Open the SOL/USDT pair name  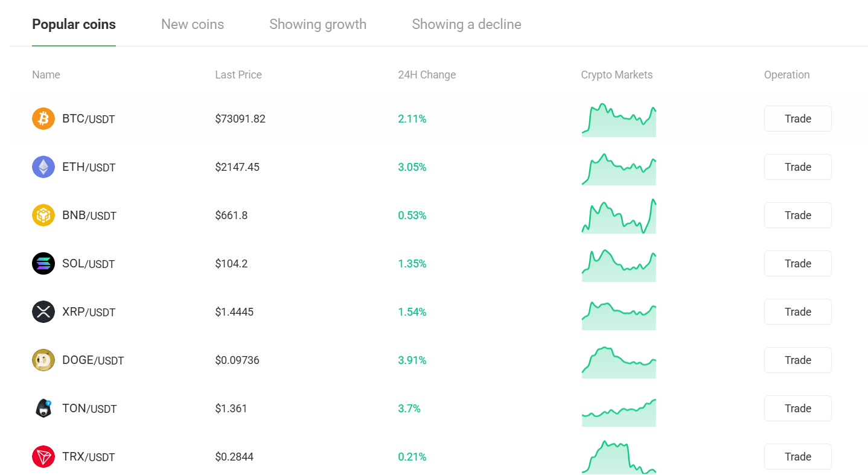coord(88,264)
